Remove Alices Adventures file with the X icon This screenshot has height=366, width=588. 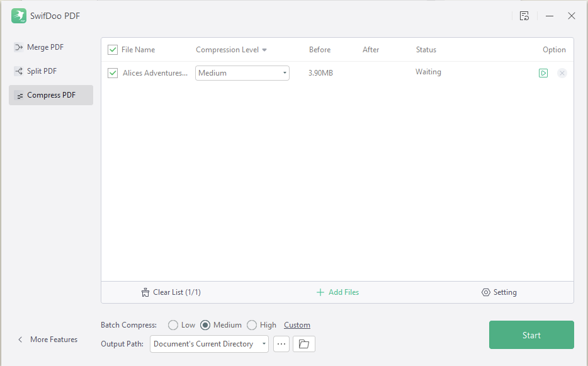click(x=562, y=73)
